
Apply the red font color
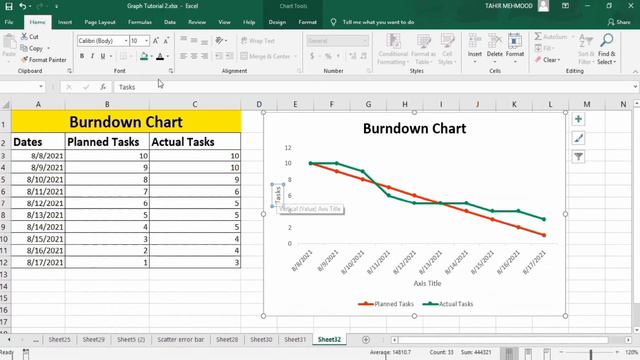click(160, 56)
